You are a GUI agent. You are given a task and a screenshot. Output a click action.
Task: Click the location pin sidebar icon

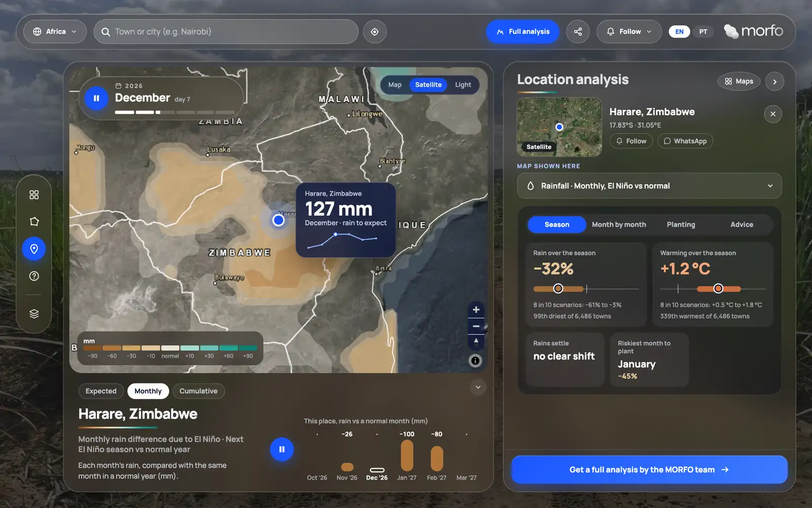(34, 249)
